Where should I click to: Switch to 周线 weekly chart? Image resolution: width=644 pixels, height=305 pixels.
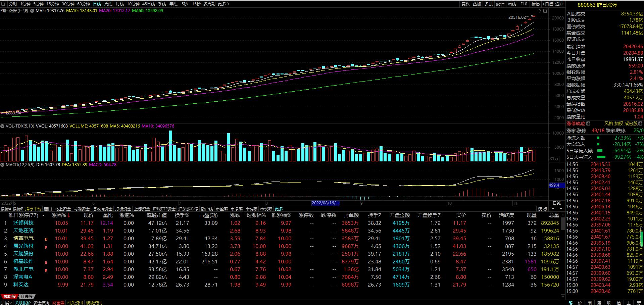click(108, 4)
